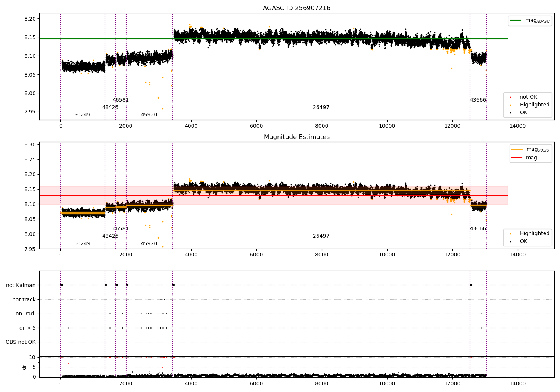Click obsid label 26497 in Magnitude Estimates plot
Viewport: 560px width, 392px height.
tap(321, 236)
